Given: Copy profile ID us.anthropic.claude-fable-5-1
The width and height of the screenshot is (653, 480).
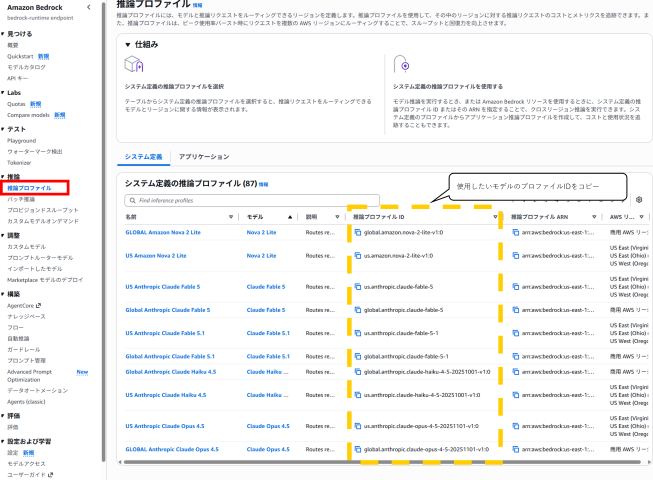Looking at the screenshot, I should pyautogui.click(x=358, y=333).
